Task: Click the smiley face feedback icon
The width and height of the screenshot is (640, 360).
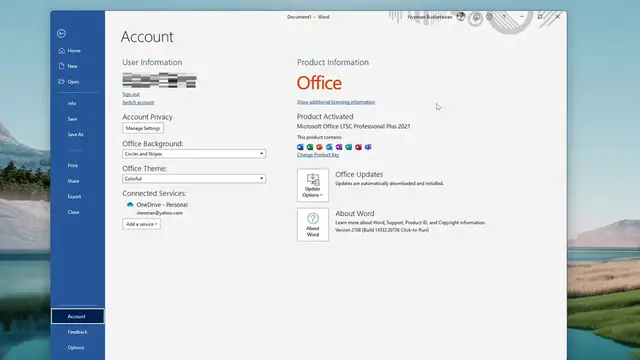Action: [x=476, y=17]
